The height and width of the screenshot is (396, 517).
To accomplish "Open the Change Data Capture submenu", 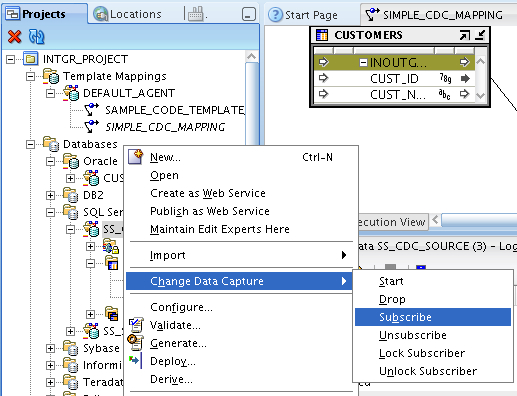I will tap(239, 281).
